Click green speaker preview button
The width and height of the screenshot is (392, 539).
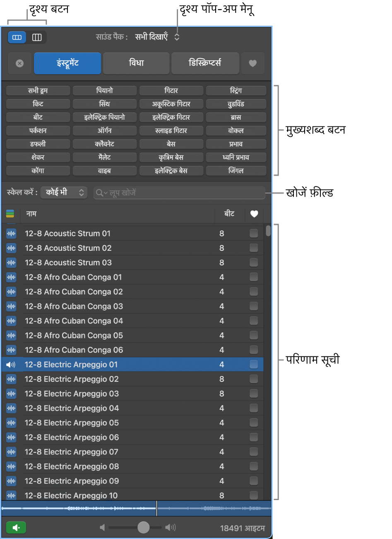click(x=16, y=527)
